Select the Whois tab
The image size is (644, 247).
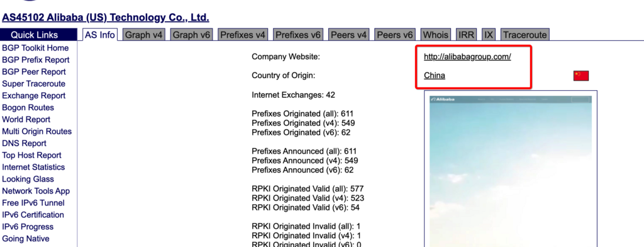pos(435,35)
